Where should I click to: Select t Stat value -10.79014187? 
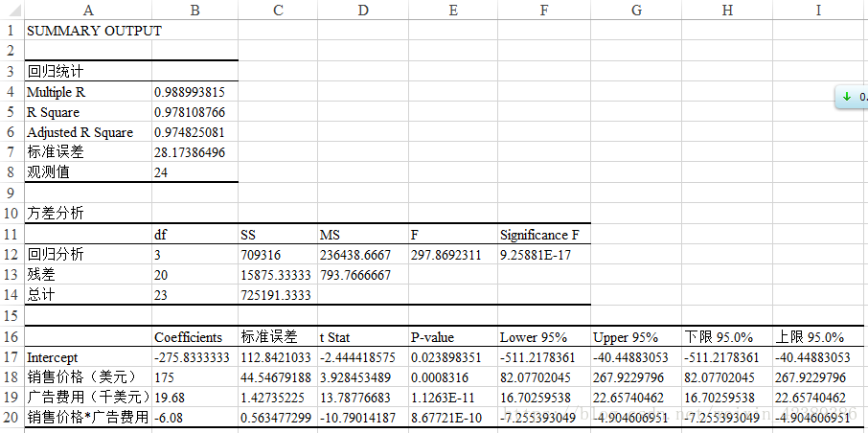coord(363,417)
